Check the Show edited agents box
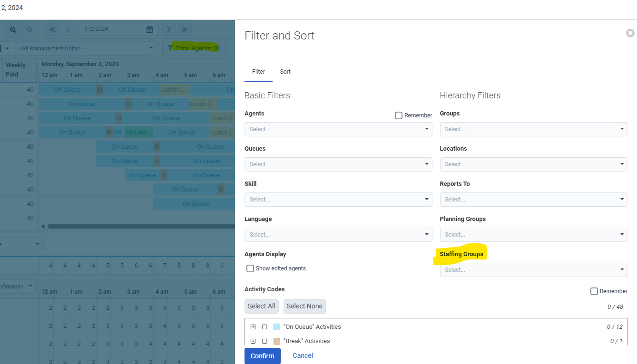Screen dimensions: 637x364 pyautogui.click(x=250, y=268)
